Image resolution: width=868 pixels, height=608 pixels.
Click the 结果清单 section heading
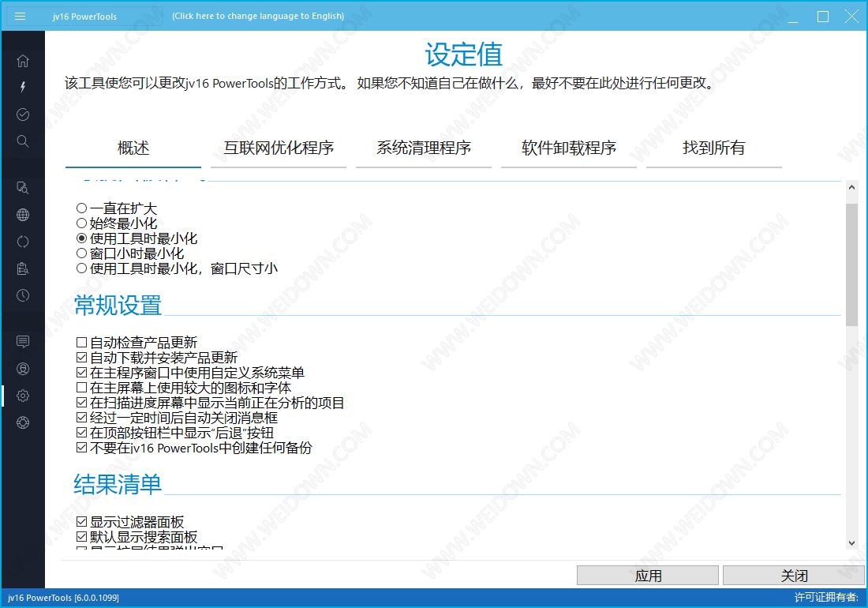click(118, 484)
